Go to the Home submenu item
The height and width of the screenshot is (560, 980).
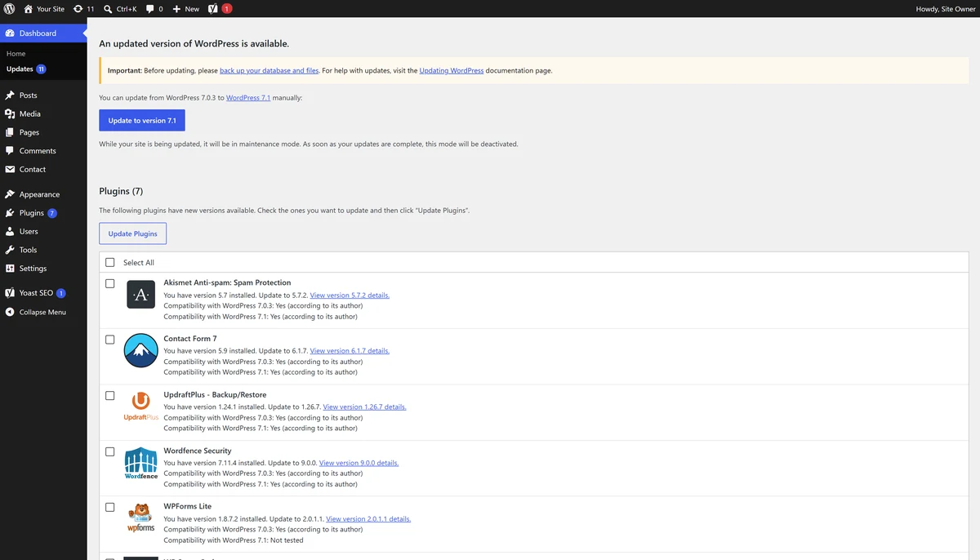[16, 54]
